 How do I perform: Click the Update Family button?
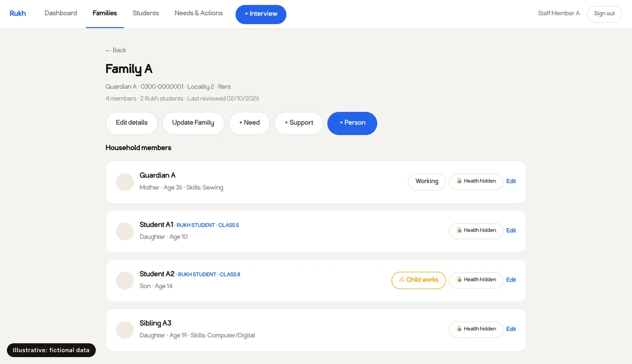pyautogui.click(x=193, y=123)
